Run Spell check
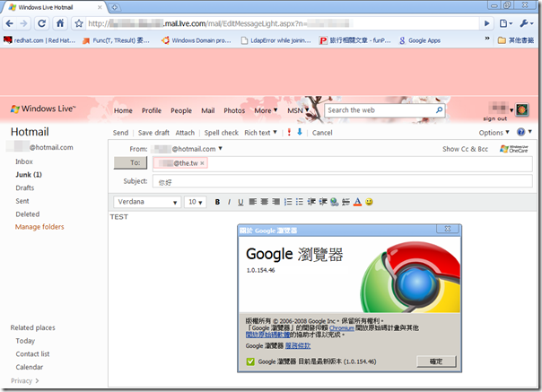This screenshot has height=392, width=542. tap(222, 133)
